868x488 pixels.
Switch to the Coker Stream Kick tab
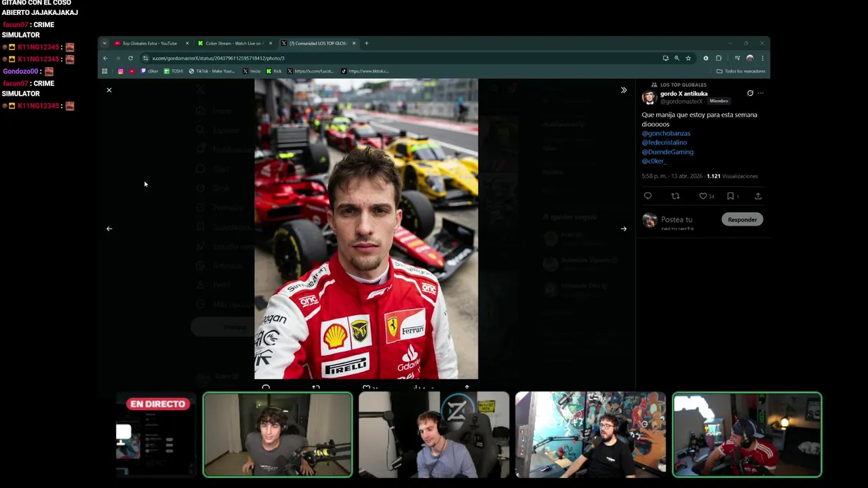233,43
